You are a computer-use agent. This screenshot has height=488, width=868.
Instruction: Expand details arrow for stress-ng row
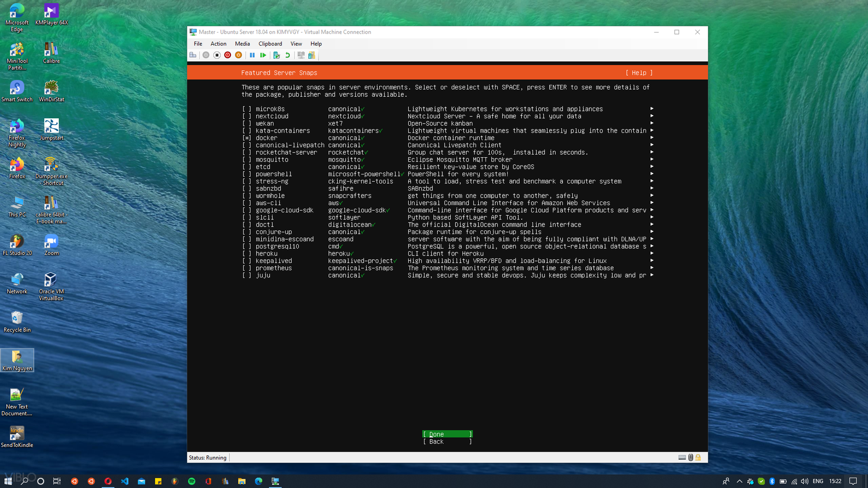tap(652, 181)
